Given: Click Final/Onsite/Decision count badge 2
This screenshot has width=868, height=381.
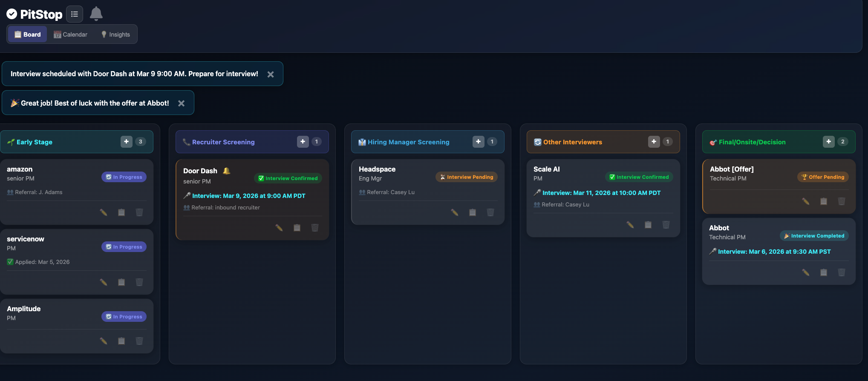Looking at the screenshot, I should (x=843, y=142).
